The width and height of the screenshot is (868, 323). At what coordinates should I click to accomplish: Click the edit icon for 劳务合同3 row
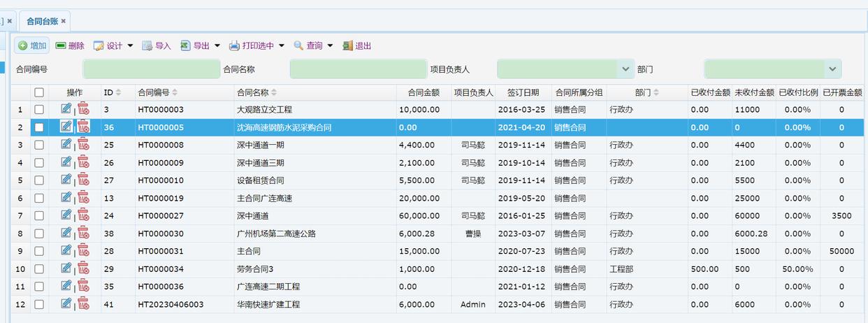pos(66,268)
